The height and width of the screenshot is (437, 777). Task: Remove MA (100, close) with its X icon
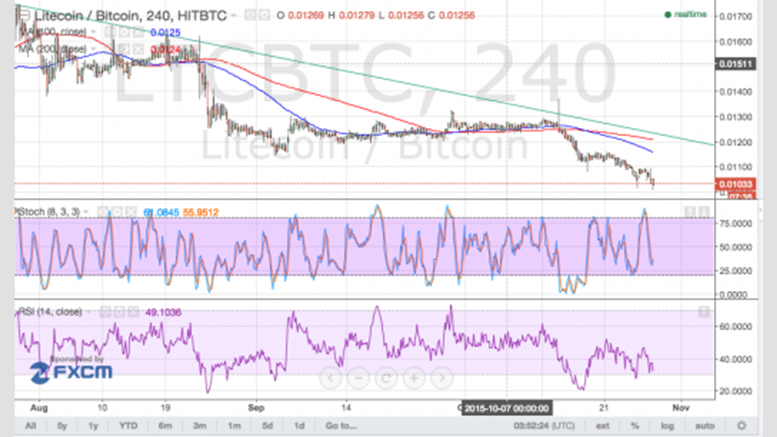click(x=138, y=32)
